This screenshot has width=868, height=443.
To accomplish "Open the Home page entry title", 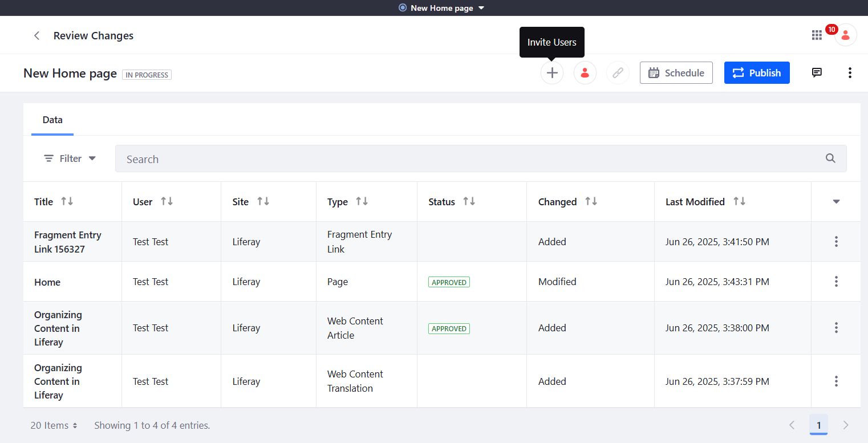I will tap(47, 282).
